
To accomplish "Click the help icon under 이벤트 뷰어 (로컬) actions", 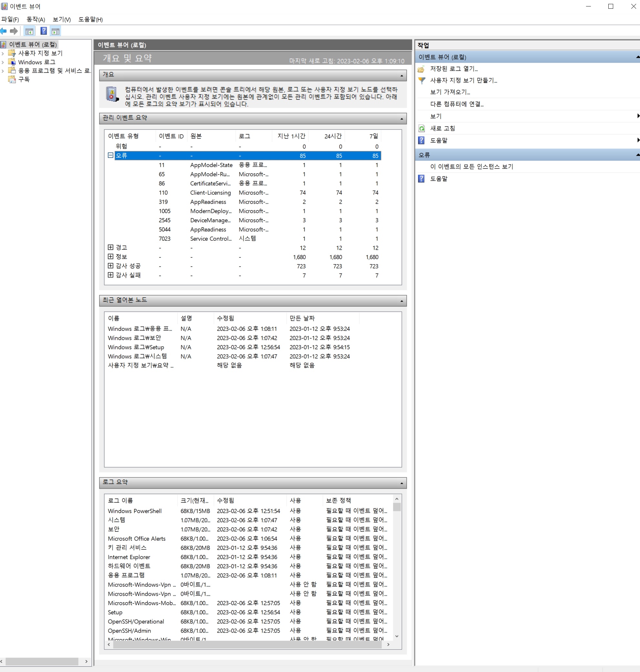I will click(x=421, y=141).
